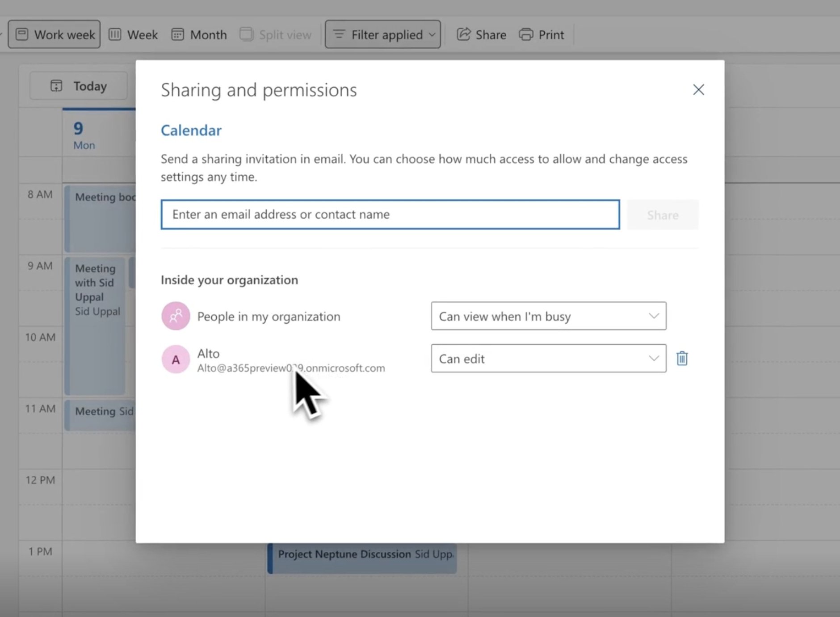Click the Share button in toolbar
Image resolution: width=840 pixels, height=617 pixels.
coord(481,34)
